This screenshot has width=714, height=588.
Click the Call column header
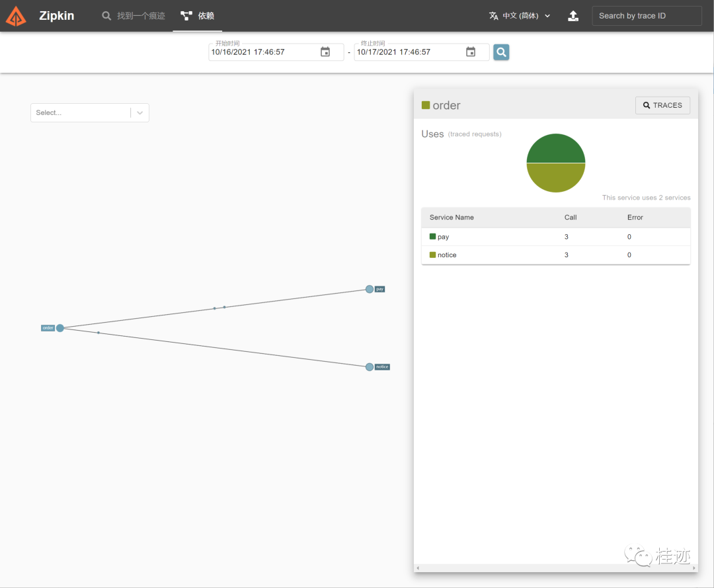571,217
